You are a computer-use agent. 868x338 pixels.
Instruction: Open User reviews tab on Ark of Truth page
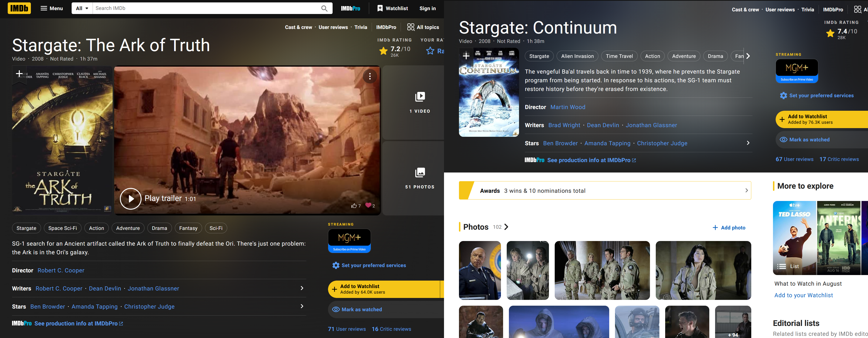tap(333, 27)
